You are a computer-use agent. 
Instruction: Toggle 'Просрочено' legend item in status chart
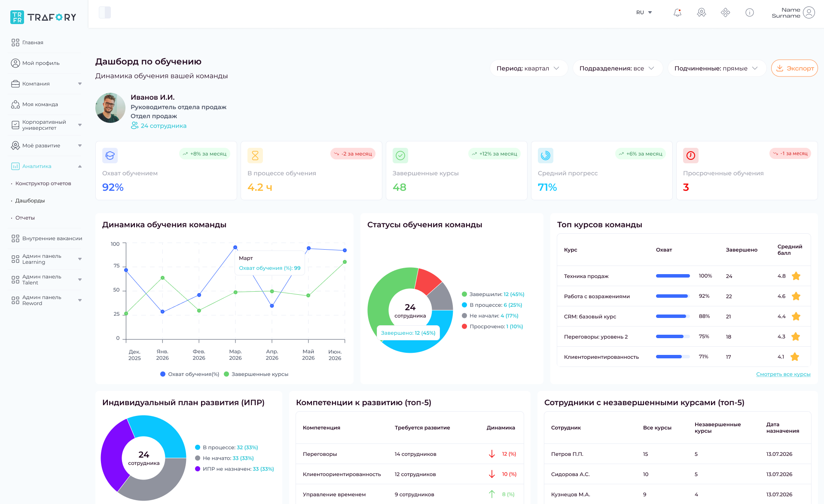(x=492, y=327)
